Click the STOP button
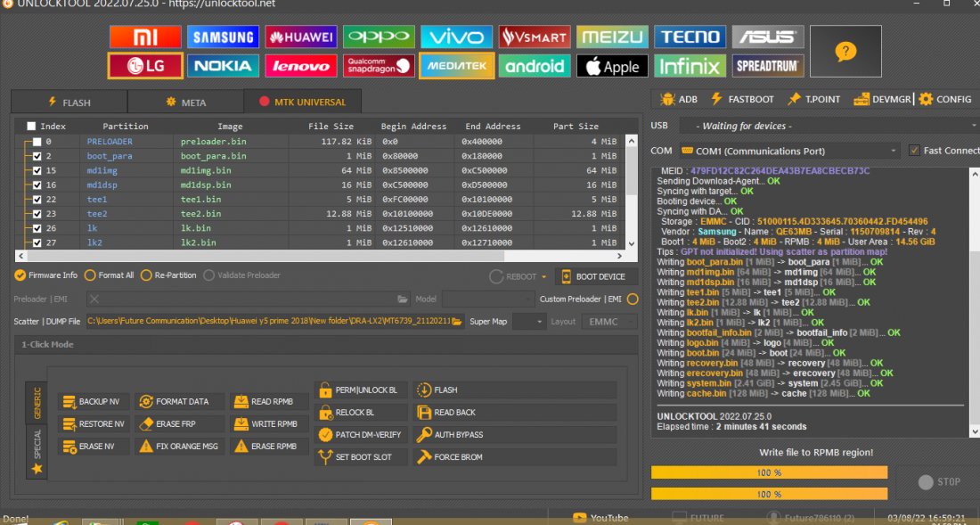The height and width of the screenshot is (525, 980). coord(939,482)
